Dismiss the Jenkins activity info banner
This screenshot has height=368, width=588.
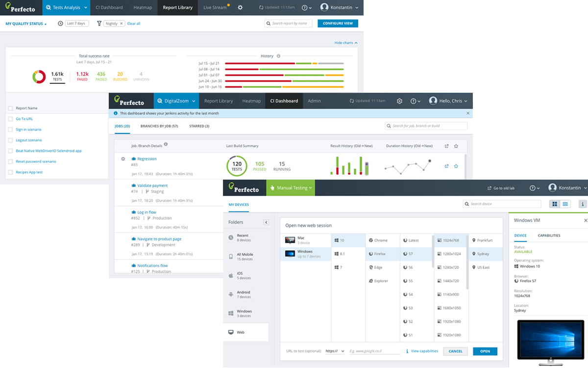(x=468, y=113)
